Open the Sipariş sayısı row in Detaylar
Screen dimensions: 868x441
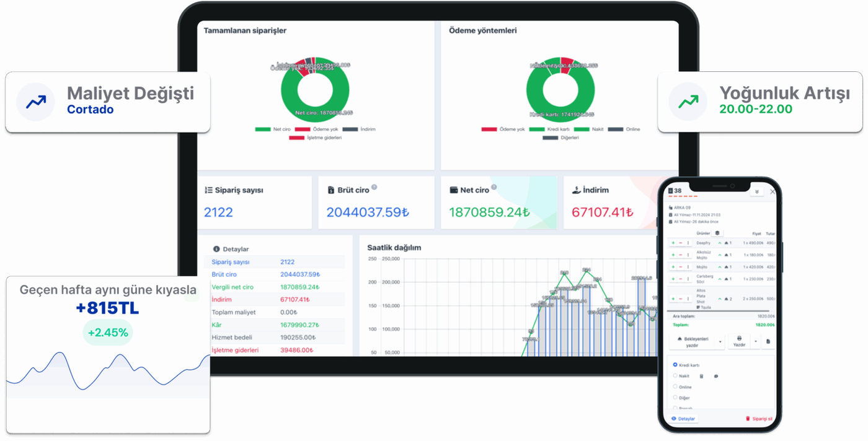[275, 262]
